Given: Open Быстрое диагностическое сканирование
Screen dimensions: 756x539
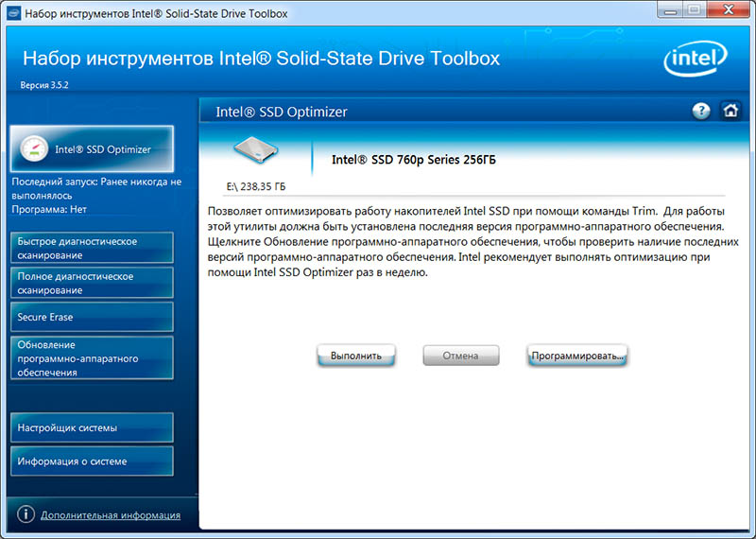Looking at the screenshot, I should 92,248.
